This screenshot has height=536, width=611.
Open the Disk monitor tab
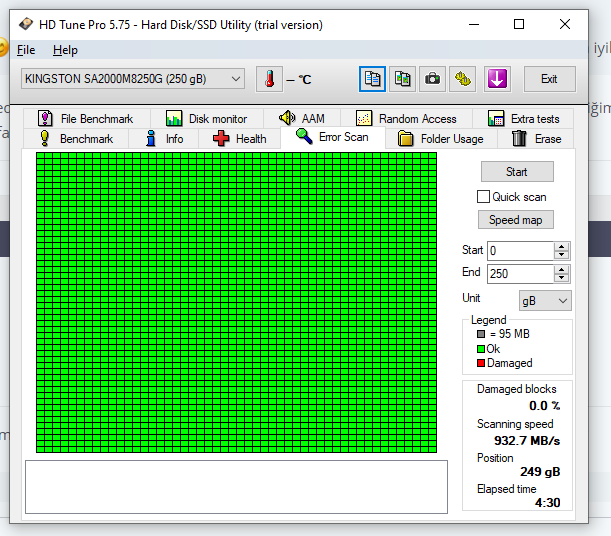[x=207, y=118]
